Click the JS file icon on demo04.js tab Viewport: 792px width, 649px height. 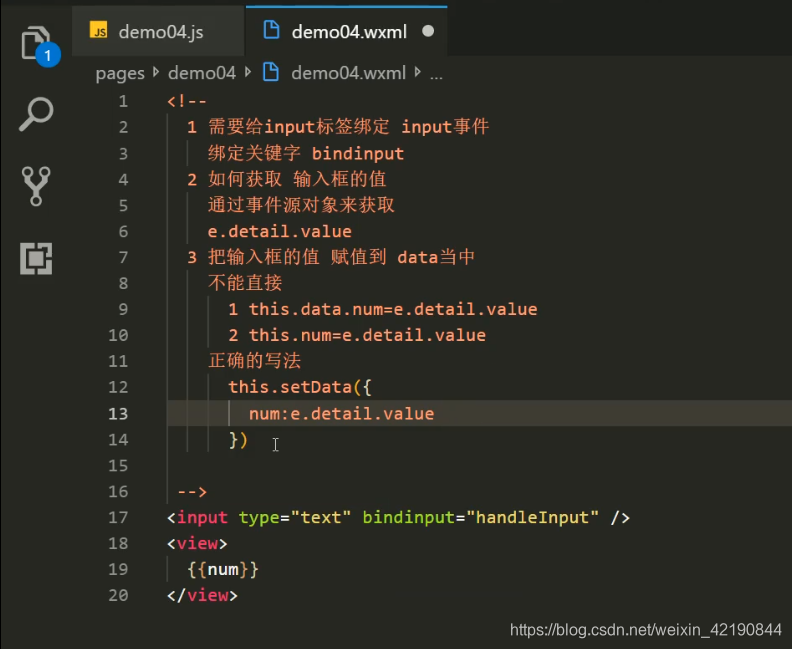98,31
